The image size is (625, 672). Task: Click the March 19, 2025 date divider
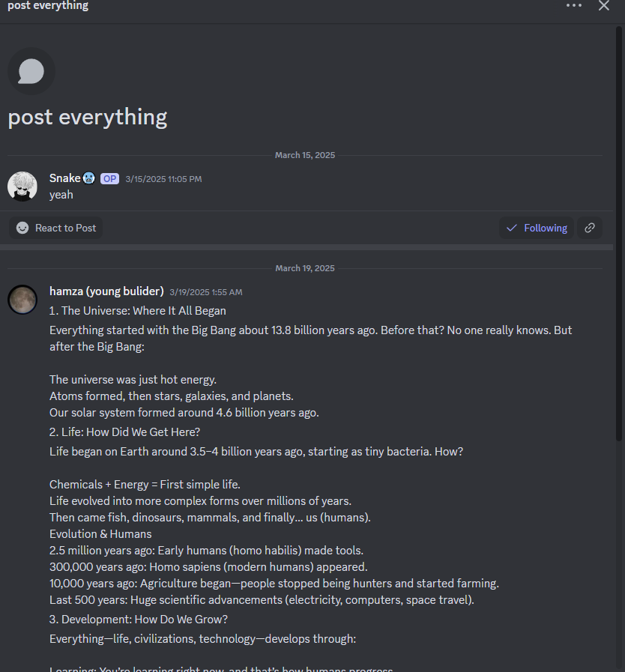pyautogui.click(x=305, y=268)
